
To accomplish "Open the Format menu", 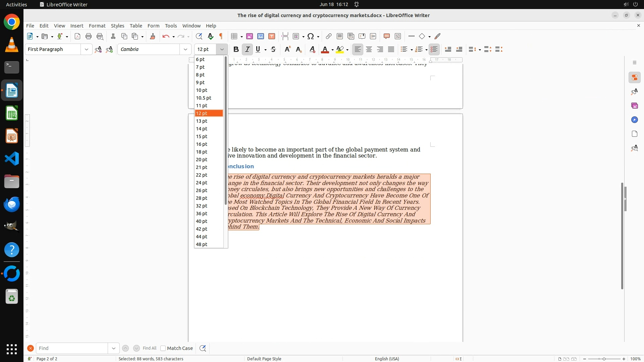I will coord(97,25).
